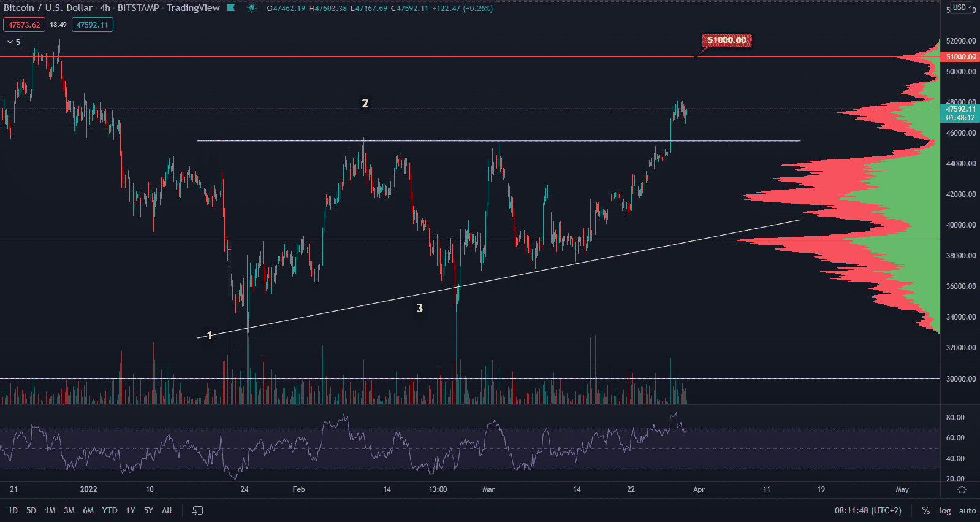Click the blue buy price 47592.11 button

tap(92, 25)
